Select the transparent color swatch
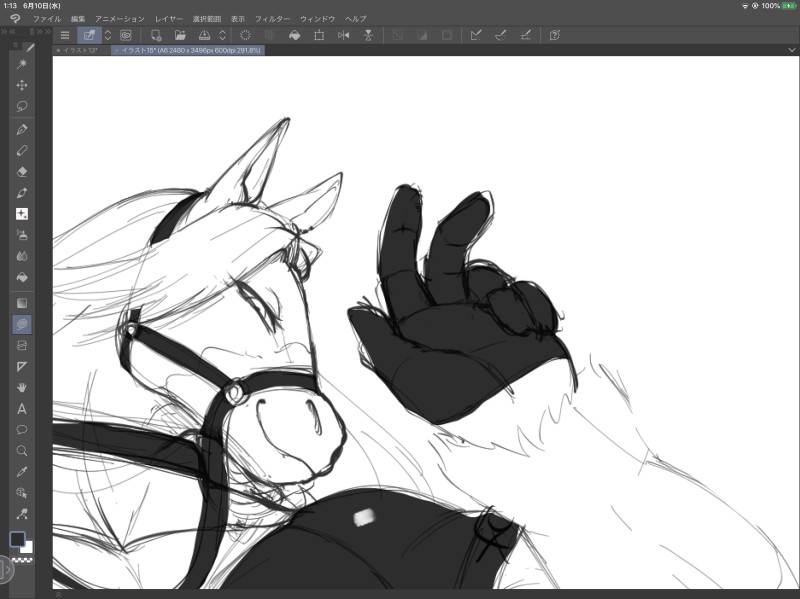The height and width of the screenshot is (599, 800). (22, 560)
